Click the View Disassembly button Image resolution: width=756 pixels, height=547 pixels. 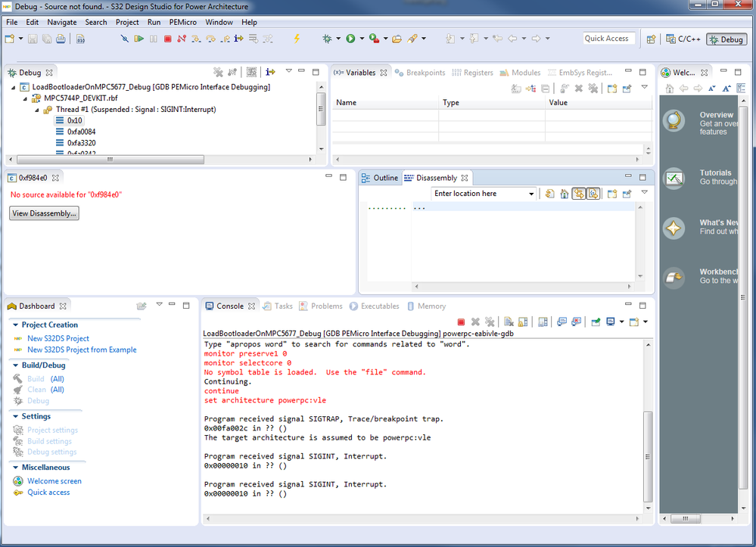45,213
